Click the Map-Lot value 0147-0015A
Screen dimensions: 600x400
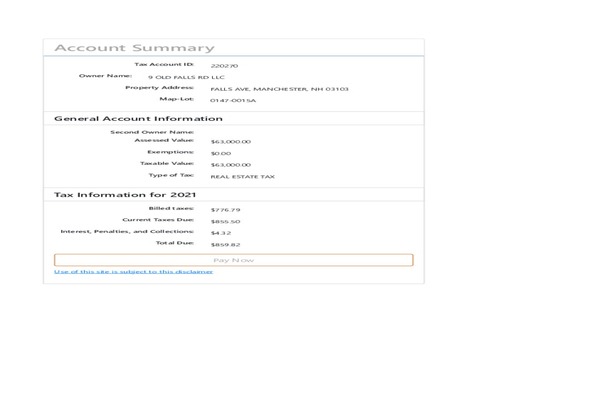(x=233, y=100)
